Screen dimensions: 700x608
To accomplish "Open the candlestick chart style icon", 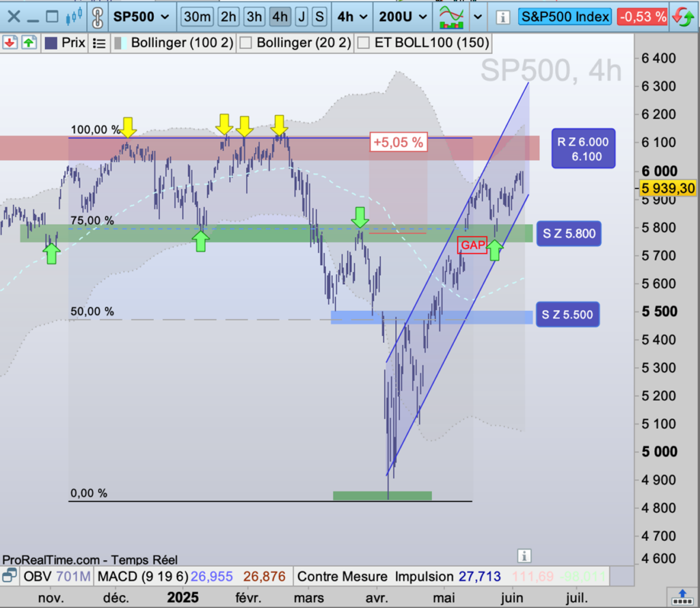I will pos(74,17).
